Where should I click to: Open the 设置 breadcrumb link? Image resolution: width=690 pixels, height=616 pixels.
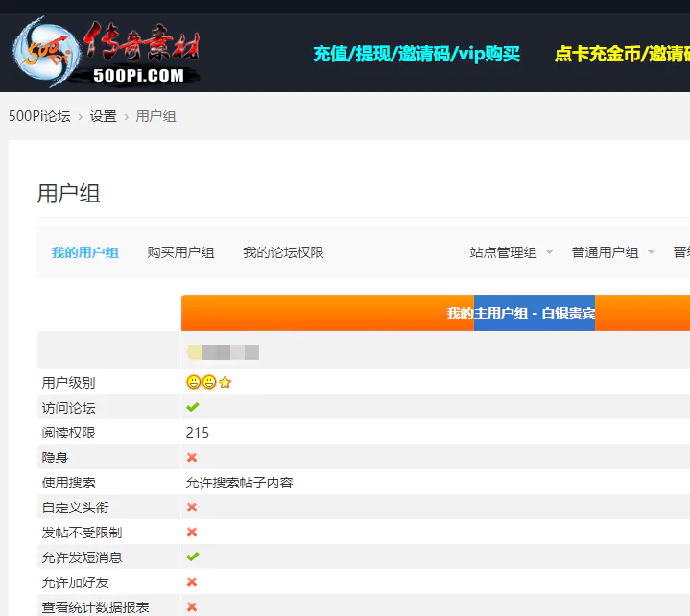tap(103, 116)
